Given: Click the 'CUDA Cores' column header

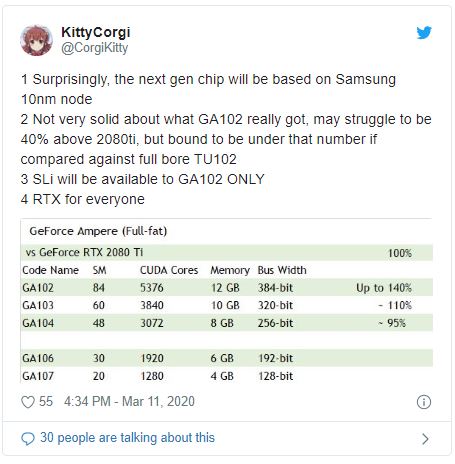Looking at the screenshot, I should pyautogui.click(x=169, y=270).
